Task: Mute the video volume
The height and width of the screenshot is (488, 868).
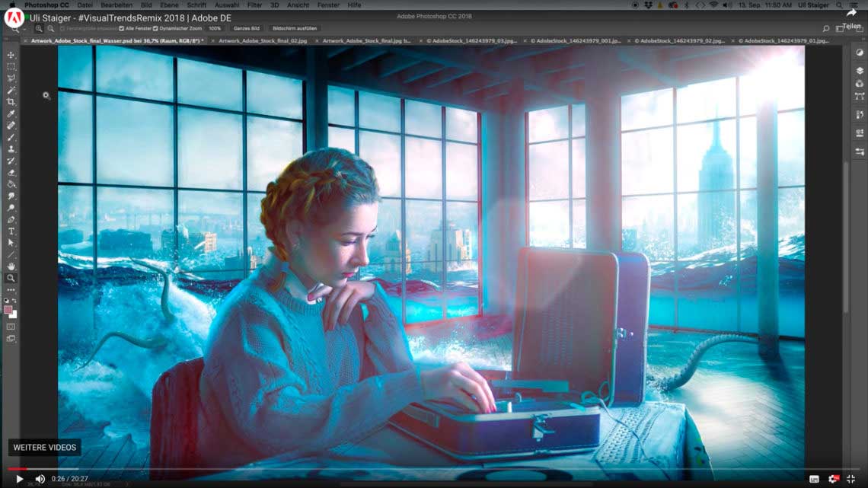Action: [x=40, y=479]
